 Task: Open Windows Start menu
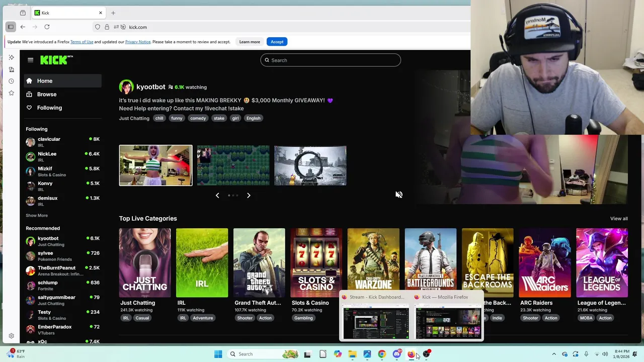click(x=218, y=354)
